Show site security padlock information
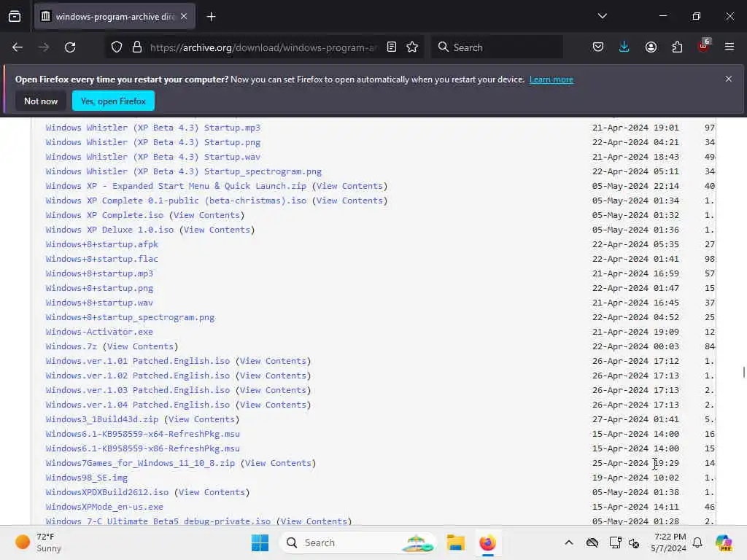 (x=137, y=47)
